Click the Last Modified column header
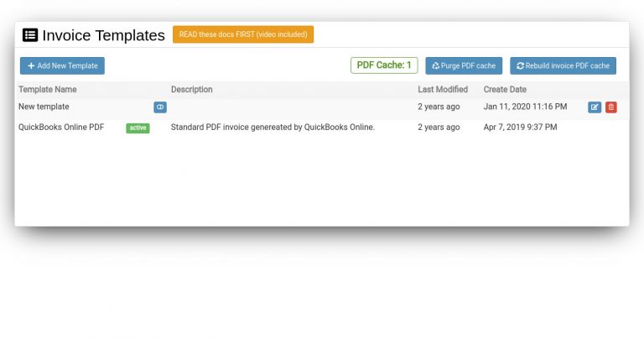 443,90
